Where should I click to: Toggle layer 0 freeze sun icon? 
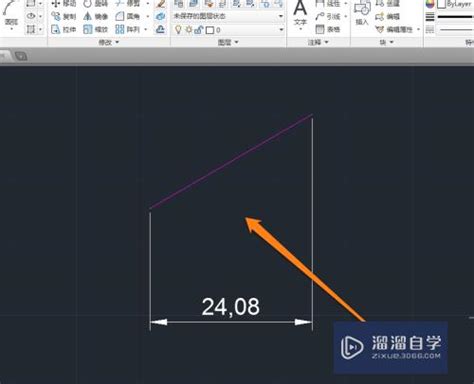pos(189,30)
